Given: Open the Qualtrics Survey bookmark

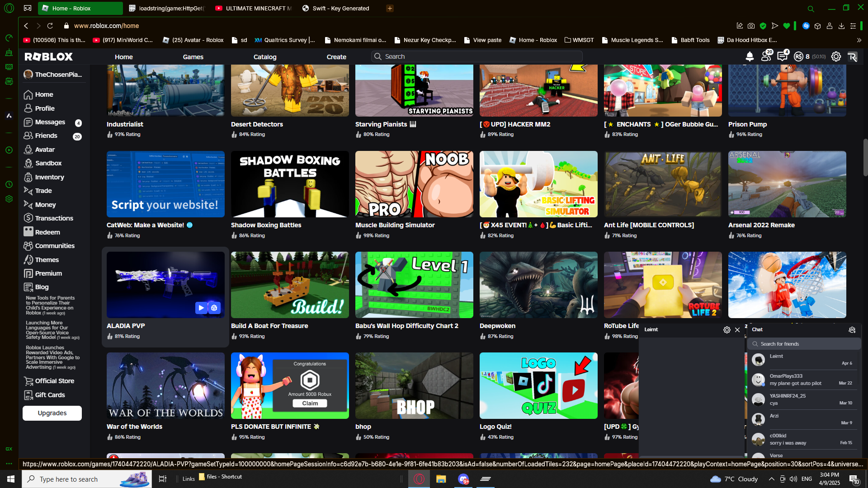Looking at the screenshot, I should pos(284,40).
